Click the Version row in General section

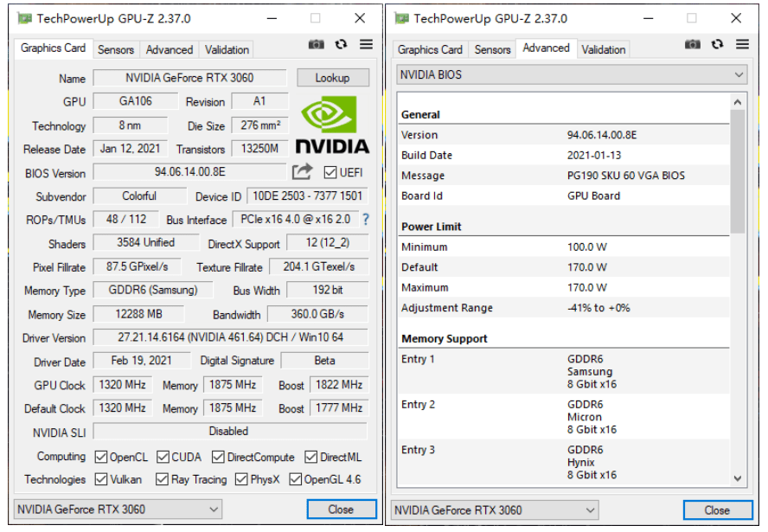(x=564, y=135)
